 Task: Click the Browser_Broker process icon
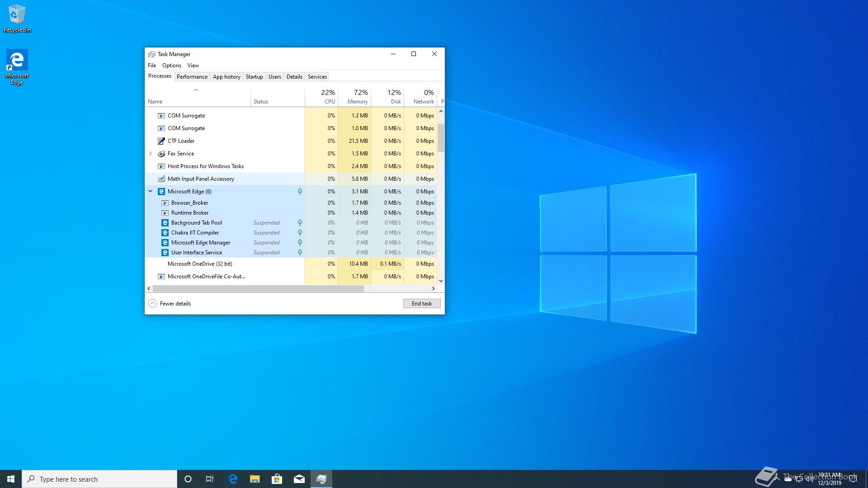pos(165,203)
